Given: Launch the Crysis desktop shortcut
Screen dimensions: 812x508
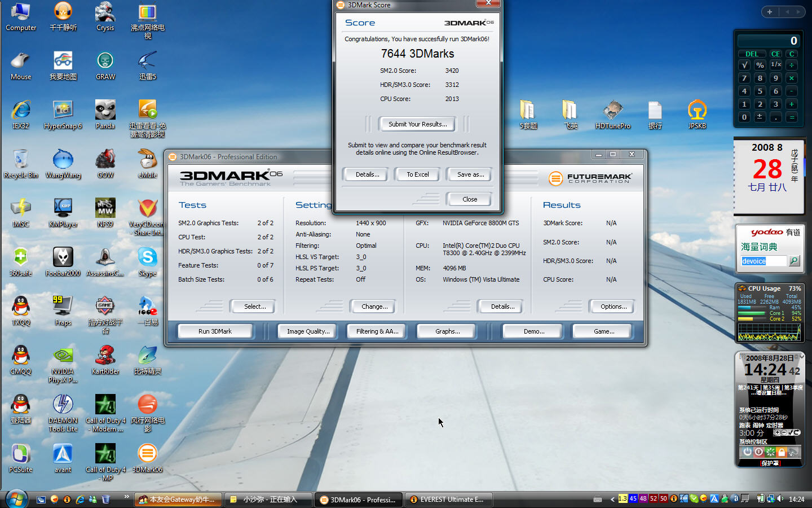Looking at the screenshot, I should click(105, 17).
